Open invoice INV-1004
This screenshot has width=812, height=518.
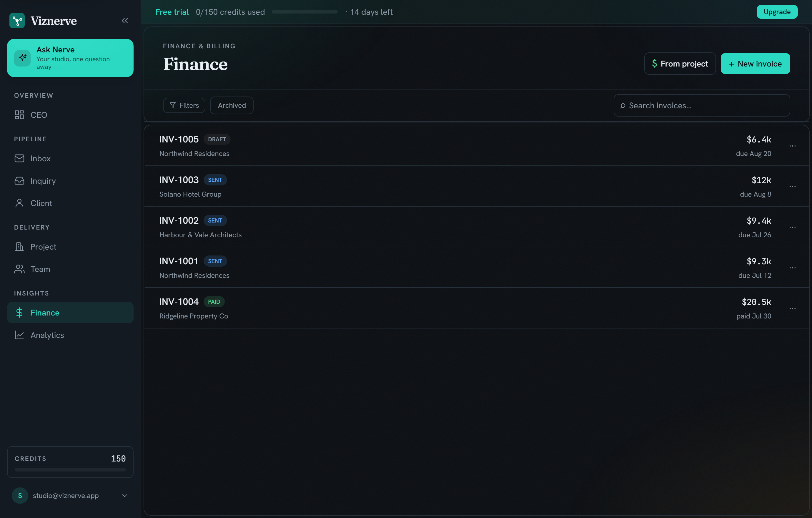click(477, 308)
